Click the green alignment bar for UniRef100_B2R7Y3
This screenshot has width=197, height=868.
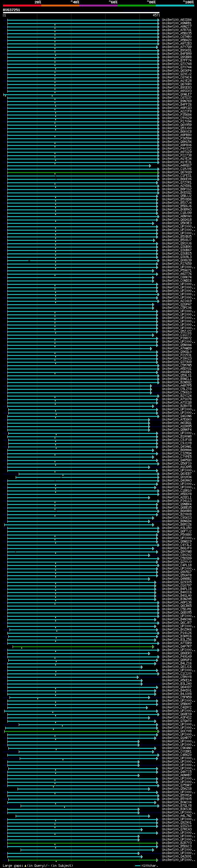coord(82,843)
